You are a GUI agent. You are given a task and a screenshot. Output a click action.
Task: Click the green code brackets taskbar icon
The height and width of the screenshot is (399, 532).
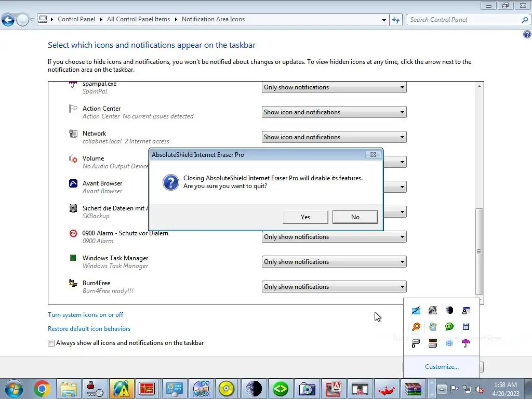click(x=280, y=389)
